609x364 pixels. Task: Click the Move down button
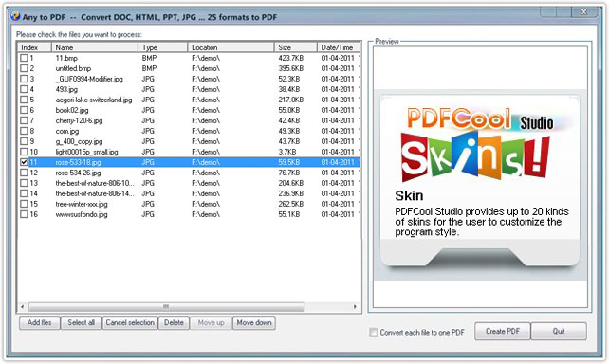254,323
